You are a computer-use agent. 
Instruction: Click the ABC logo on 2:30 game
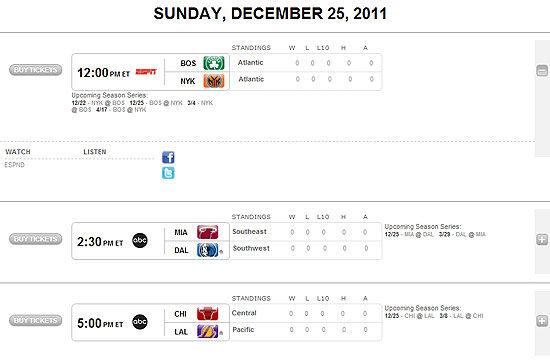point(140,240)
